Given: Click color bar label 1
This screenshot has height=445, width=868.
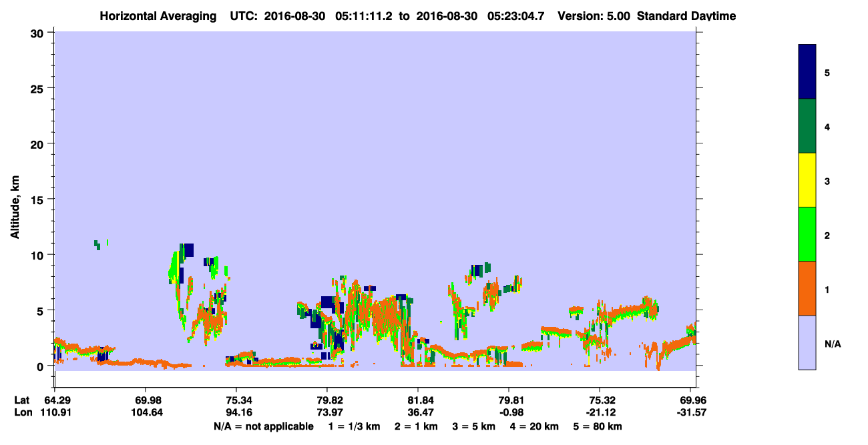Looking at the screenshot, I should [x=827, y=290].
